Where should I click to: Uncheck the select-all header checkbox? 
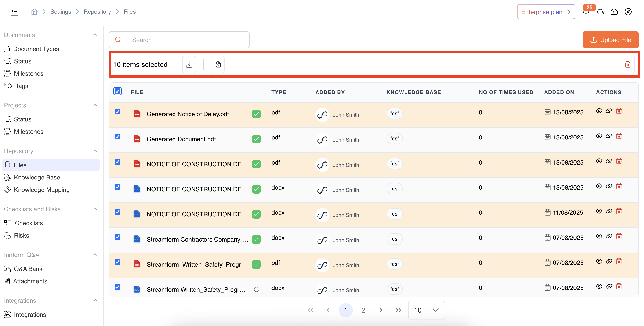tap(118, 91)
